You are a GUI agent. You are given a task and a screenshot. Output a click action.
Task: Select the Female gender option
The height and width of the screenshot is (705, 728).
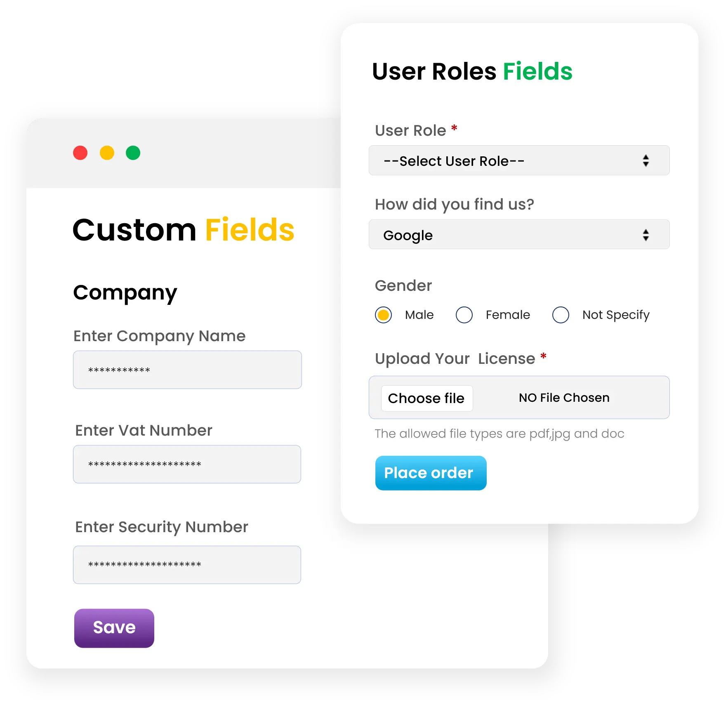click(464, 315)
